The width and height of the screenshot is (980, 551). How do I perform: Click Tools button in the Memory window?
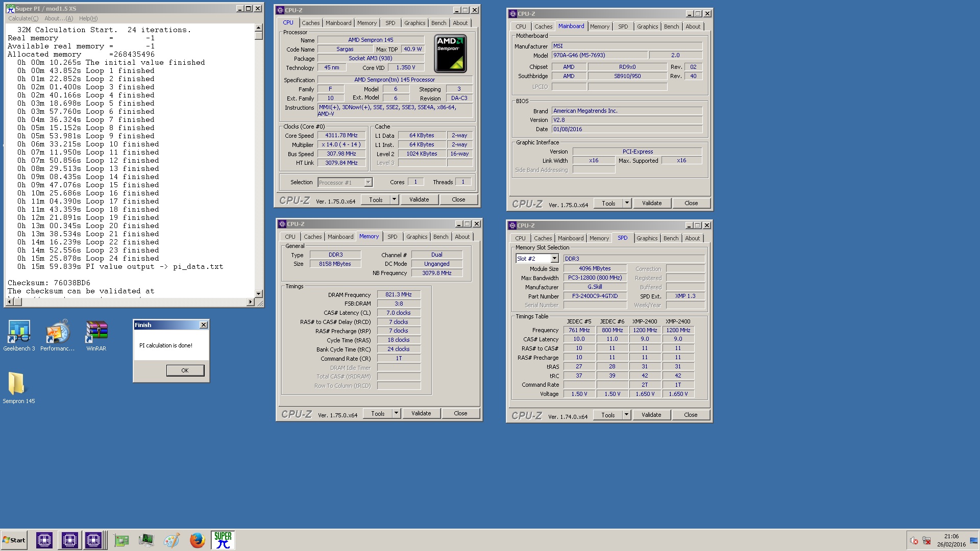tap(378, 414)
